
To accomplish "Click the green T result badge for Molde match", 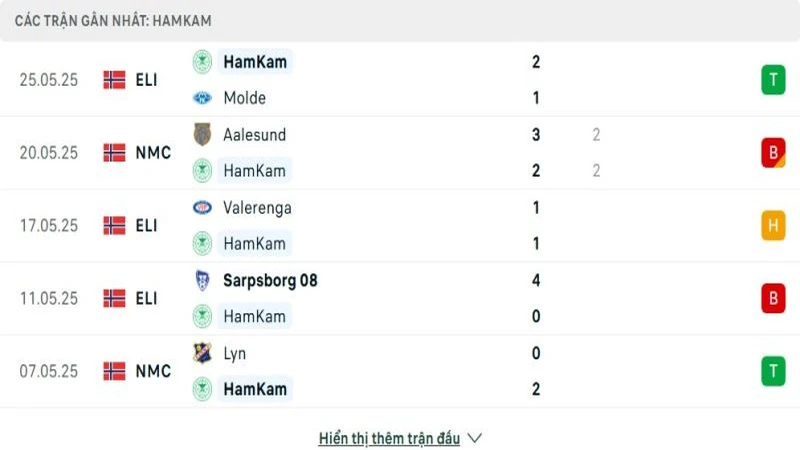I will [x=773, y=80].
